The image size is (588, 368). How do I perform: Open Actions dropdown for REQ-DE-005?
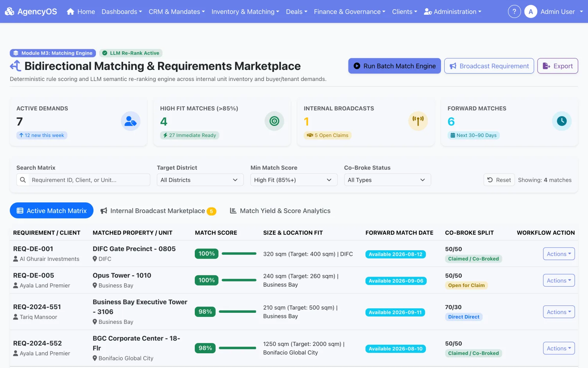pos(559,280)
